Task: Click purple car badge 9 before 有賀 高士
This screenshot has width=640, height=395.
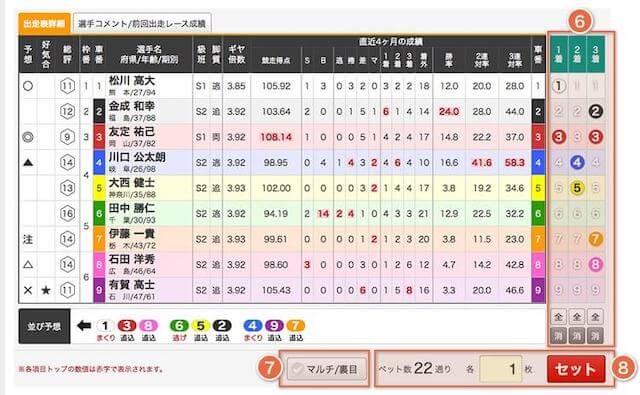Action: tap(99, 290)
